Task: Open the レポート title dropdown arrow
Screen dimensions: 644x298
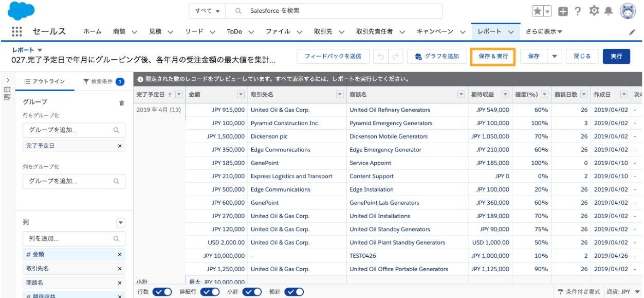Action: tap(40, 50)
